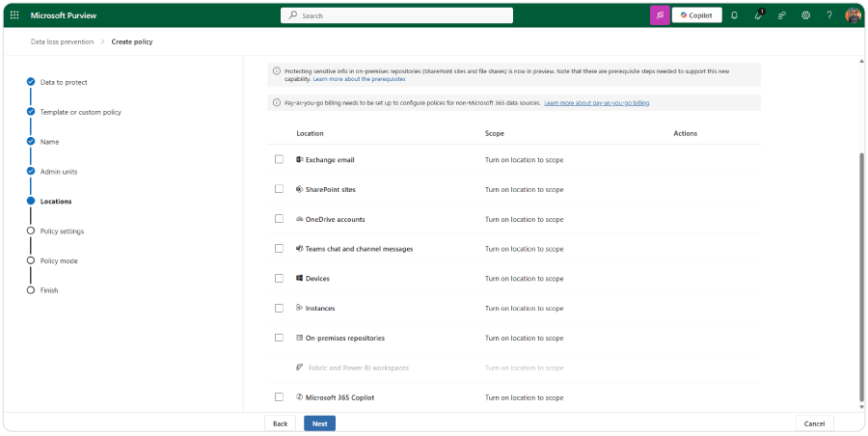Viewport: 868px width, 436px height.
Task: Check the On-premises repositories checkbox
Action: point(279,338)
